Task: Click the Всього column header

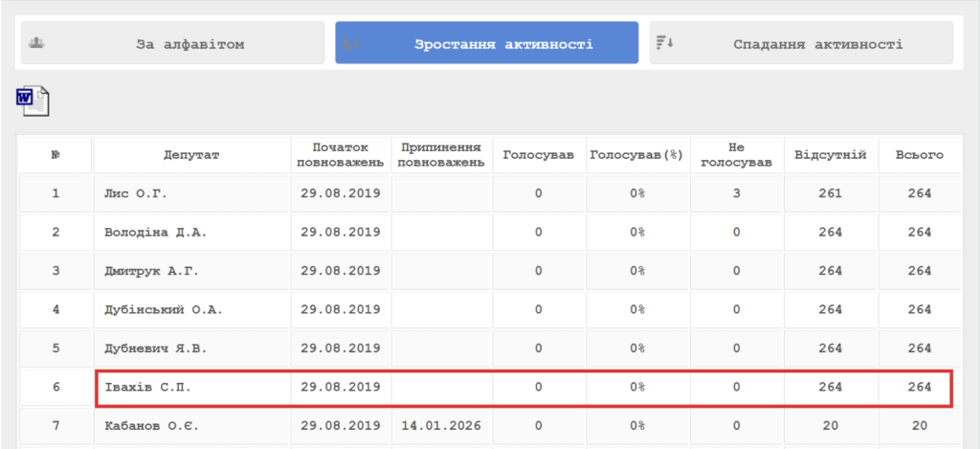Action: click(x=920, y=156)
